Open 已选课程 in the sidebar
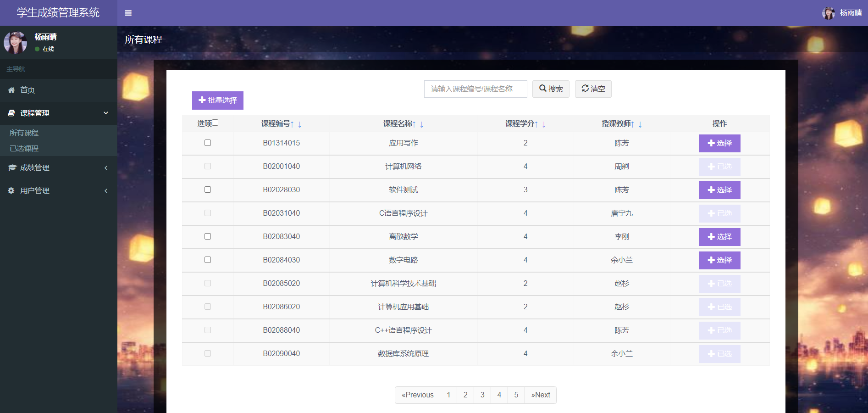This screenshot has width=868, height=413. click(x=24, y=148)
